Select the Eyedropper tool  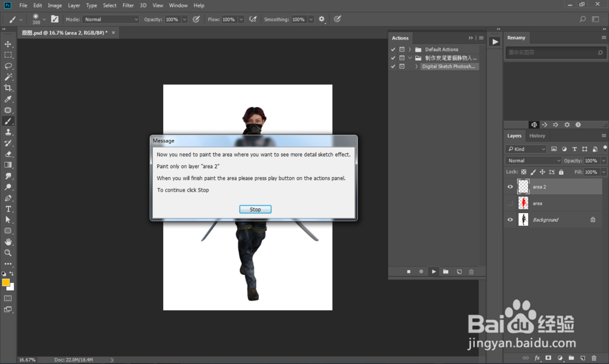coord(8,99)
